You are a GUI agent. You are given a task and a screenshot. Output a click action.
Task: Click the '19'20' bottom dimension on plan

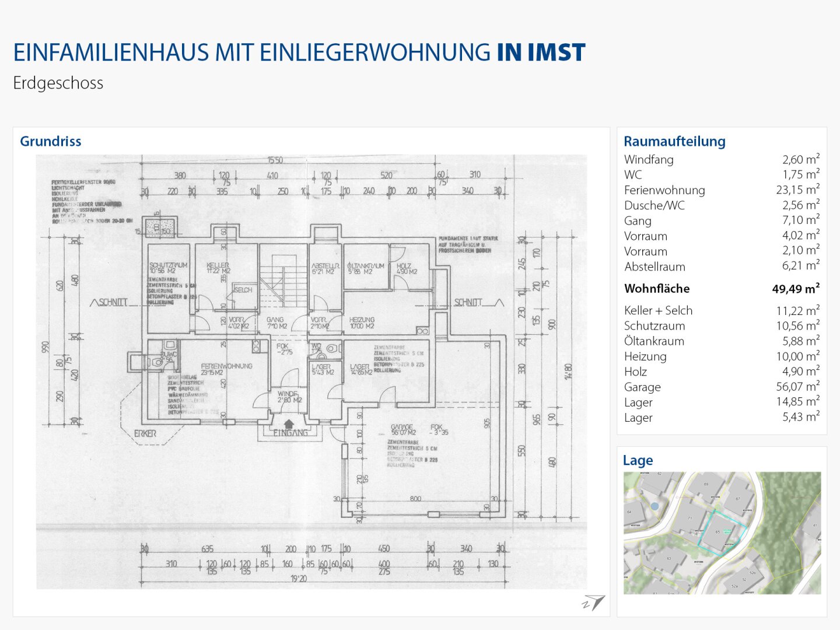coord(298,579)
